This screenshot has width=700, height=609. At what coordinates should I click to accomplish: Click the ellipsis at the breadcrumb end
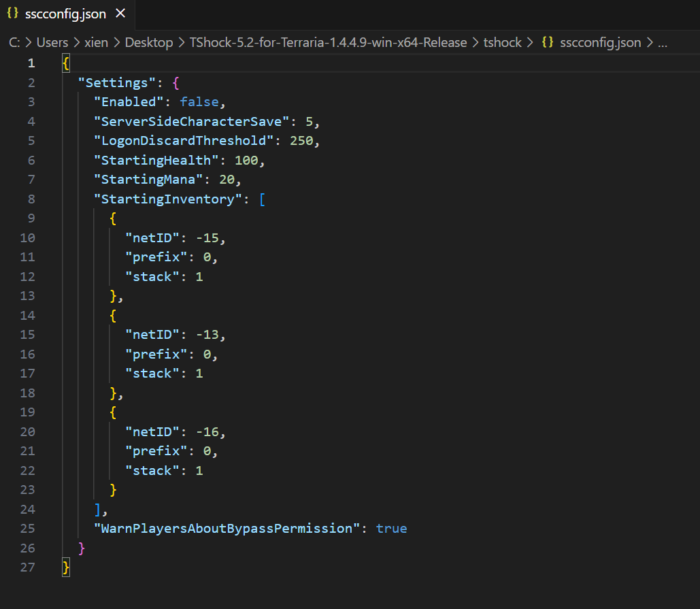662,43
